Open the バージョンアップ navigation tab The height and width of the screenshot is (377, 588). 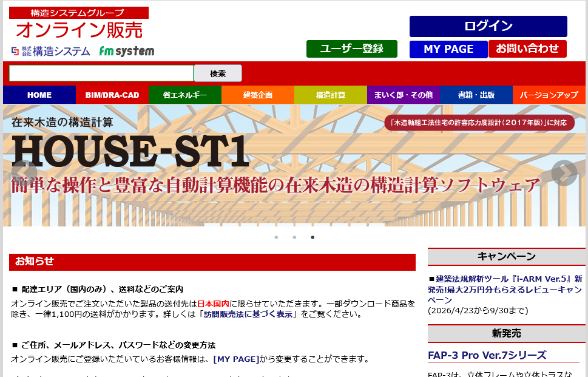(x=549, y=95)
